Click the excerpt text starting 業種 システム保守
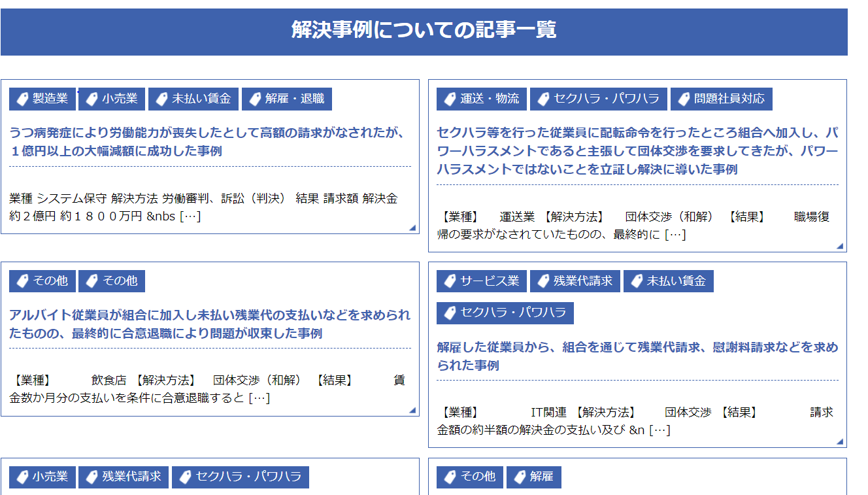868x495 pixels. 203,207
